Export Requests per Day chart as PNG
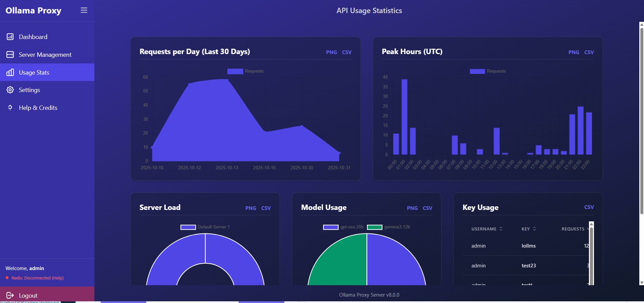The image size is (644, 303). click(331, 52)
